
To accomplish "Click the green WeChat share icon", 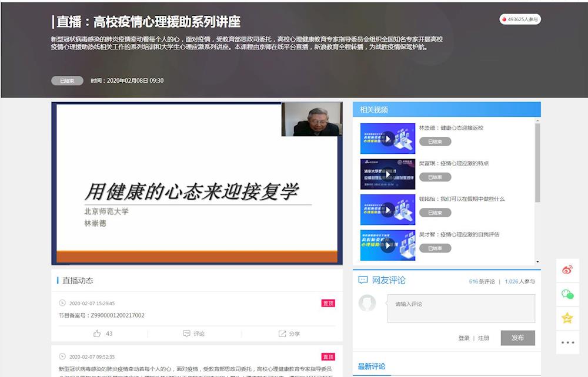I will pos(567,294).
